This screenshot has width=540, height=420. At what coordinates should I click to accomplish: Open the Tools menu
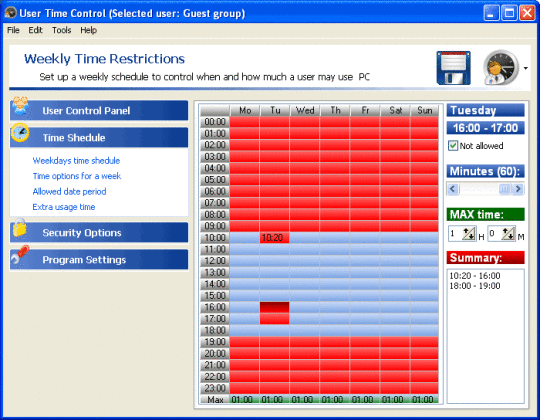(x=61, y=30)
